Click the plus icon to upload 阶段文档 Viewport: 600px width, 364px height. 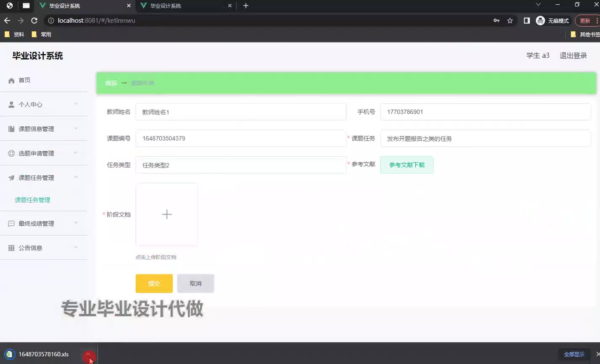tap(167, 214)
